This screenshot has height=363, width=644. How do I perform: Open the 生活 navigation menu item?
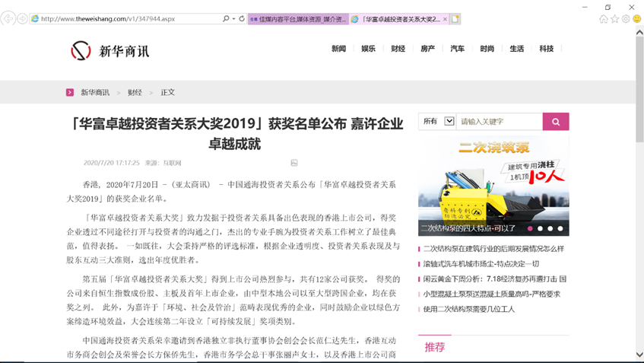(517, 49)
